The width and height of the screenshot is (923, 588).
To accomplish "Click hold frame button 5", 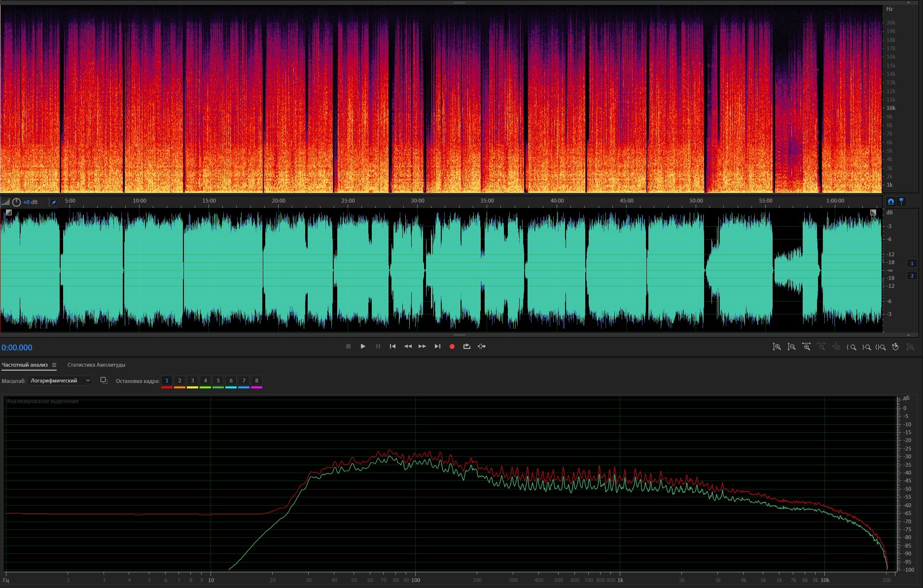I will point(218,380).
